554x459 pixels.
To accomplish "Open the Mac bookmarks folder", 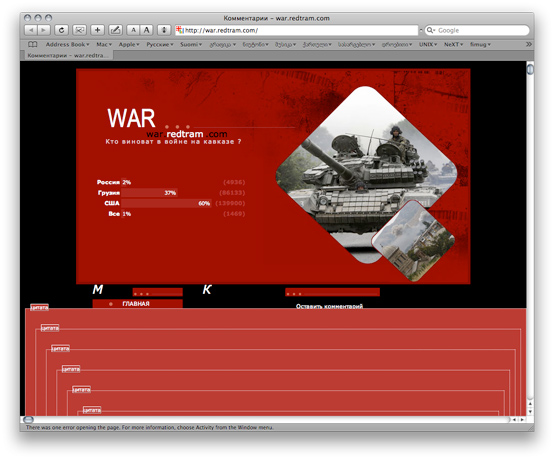I will point(104,45).
